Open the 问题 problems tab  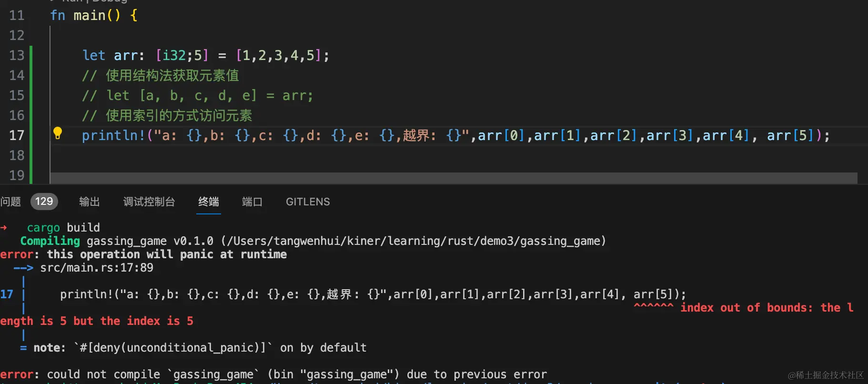click(10, 202)
